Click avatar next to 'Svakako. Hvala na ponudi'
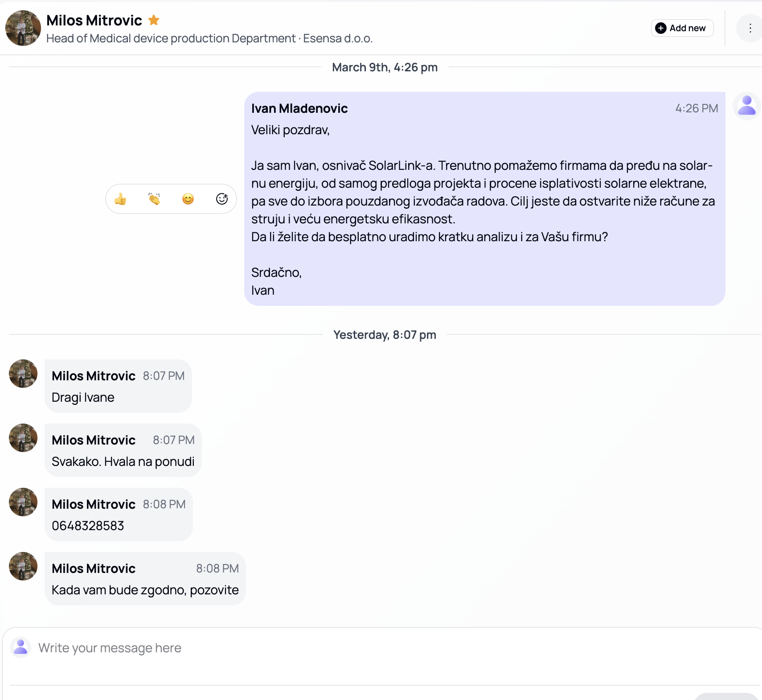This screenshot has width=762, height=700. [23, 438]
